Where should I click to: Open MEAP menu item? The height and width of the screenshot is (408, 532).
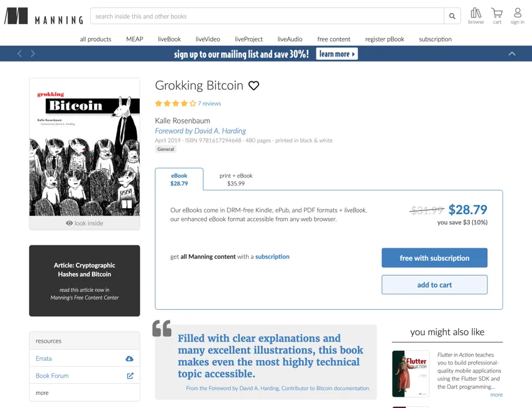[135, 39]
